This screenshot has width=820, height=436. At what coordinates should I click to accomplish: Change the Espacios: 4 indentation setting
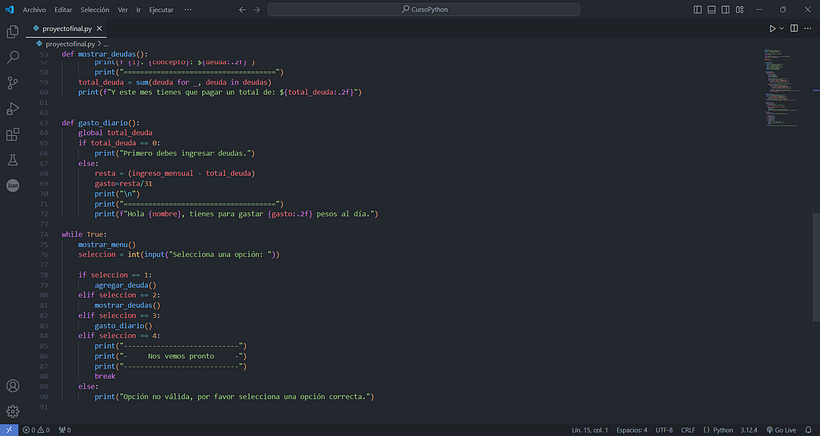point(631,430)
